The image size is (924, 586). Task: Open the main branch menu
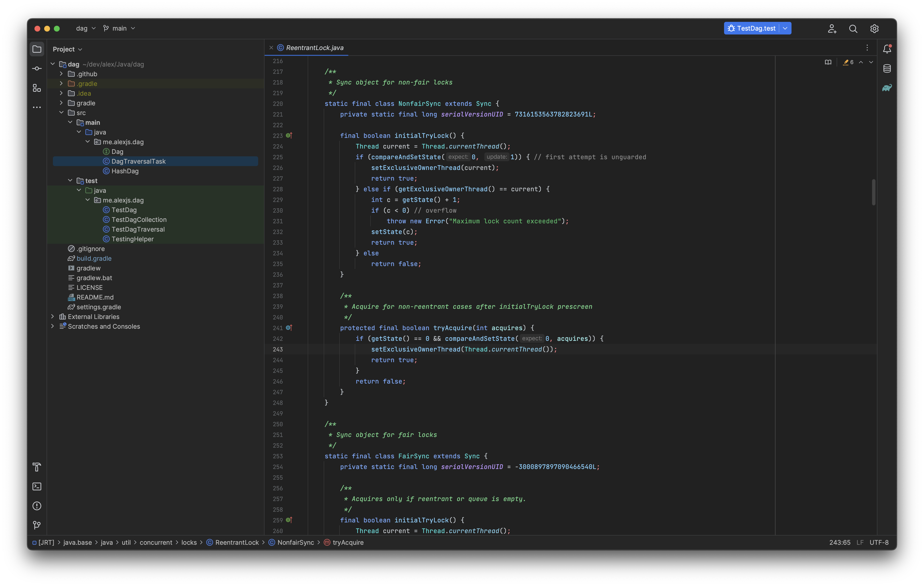(x=119, y=28)
